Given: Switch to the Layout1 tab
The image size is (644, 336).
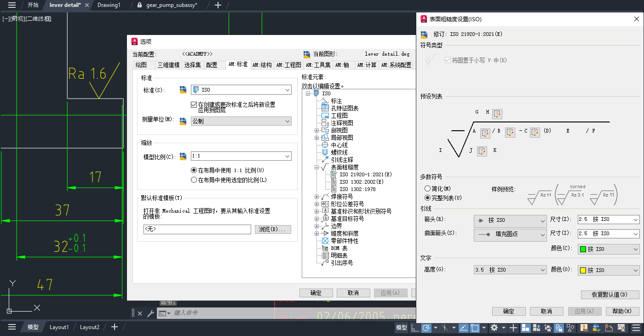Looking at the screenshot, I should [59, 327].
